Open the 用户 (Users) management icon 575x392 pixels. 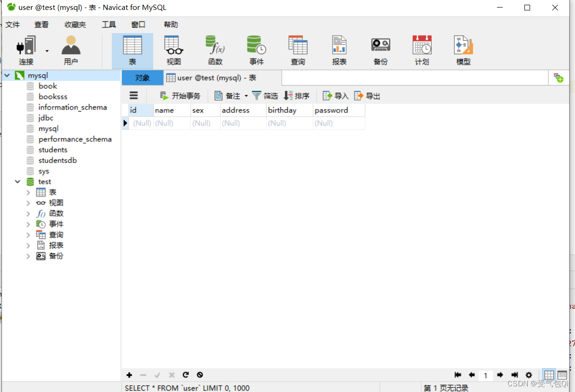coord(71,49)
